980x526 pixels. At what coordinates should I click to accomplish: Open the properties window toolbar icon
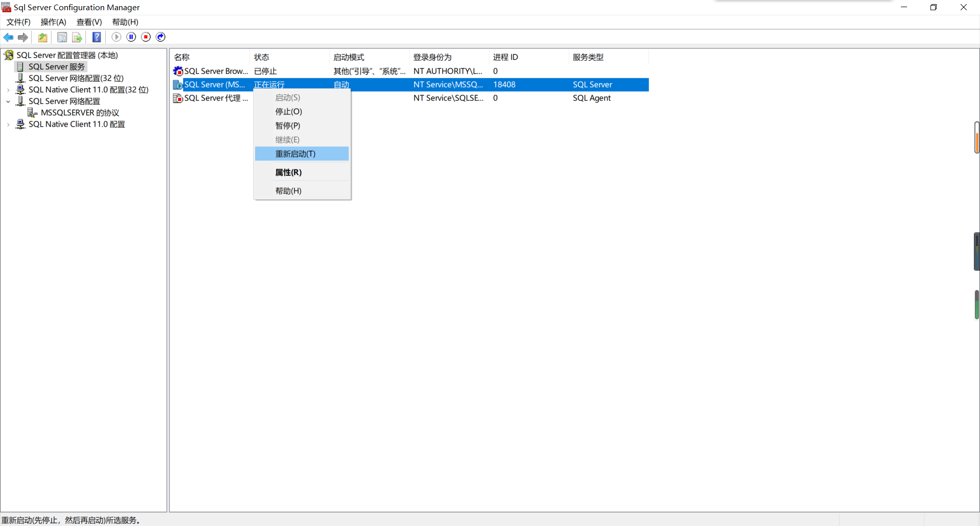[62, 37]
